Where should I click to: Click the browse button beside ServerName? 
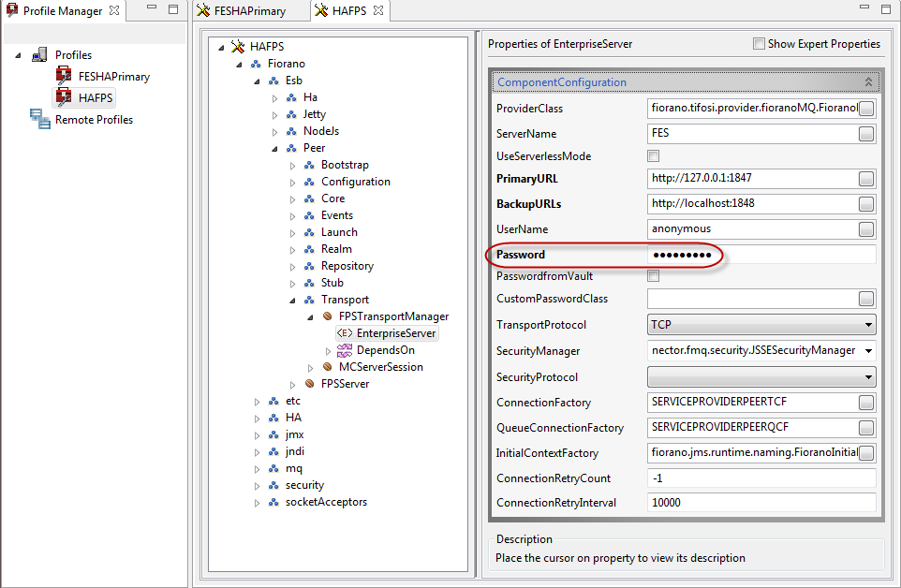[x=866, y=134]
